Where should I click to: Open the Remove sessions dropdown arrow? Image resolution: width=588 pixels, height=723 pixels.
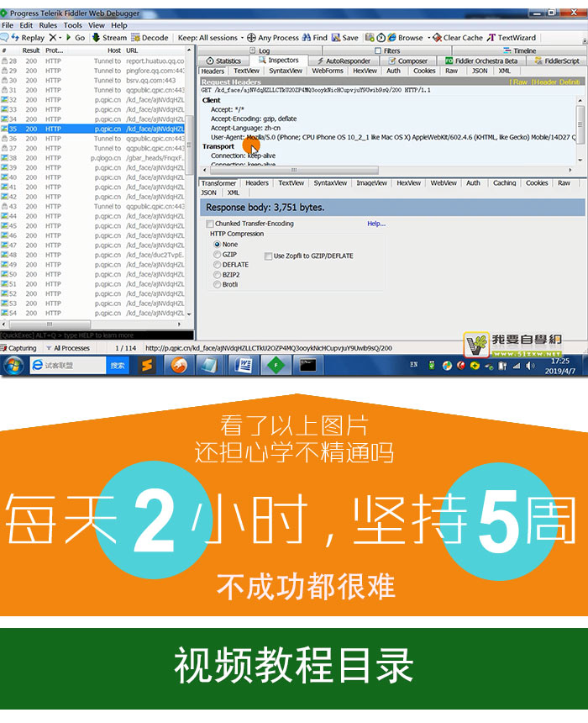click(x=60, y=39)
